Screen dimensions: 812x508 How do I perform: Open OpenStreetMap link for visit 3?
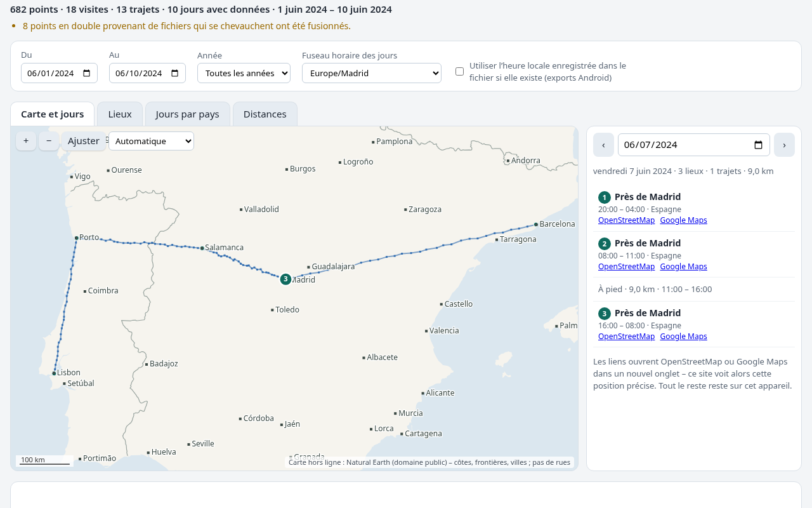point(626,337)
